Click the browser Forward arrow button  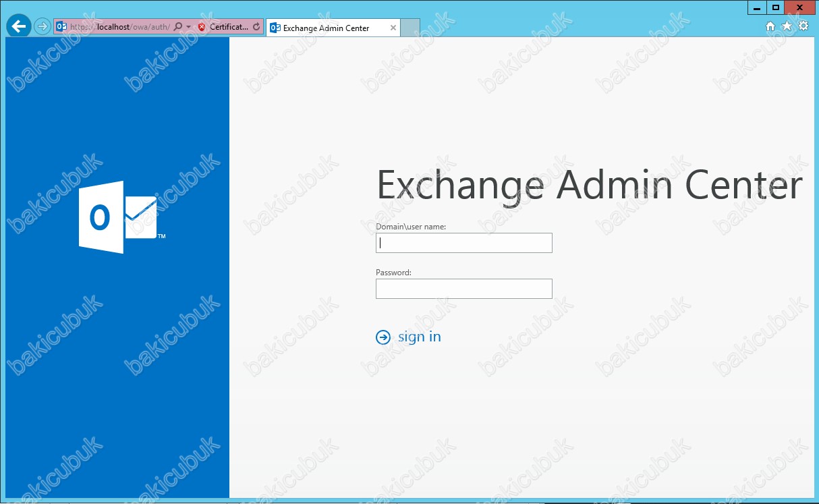[43, 27]
